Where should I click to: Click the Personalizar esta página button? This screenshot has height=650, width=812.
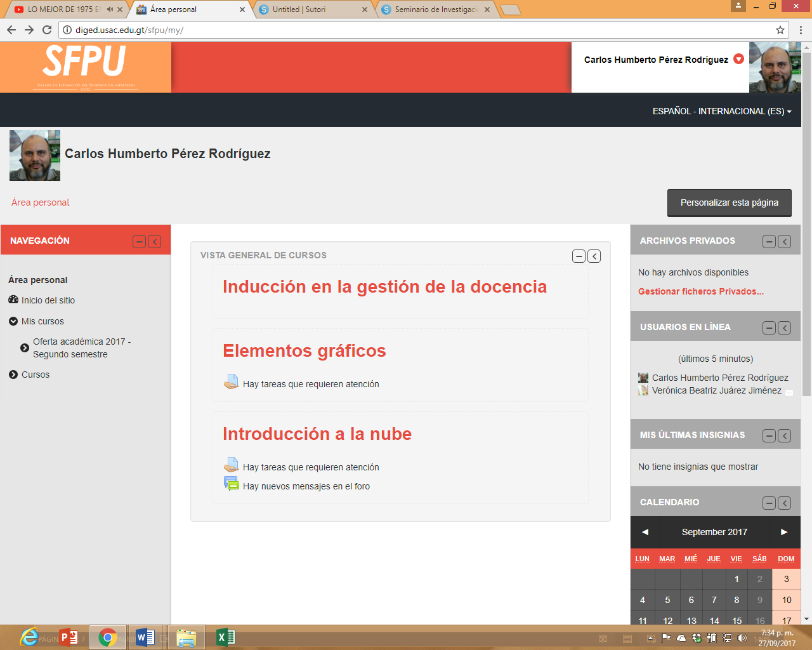pyautogui.click(x=730, y=203)
